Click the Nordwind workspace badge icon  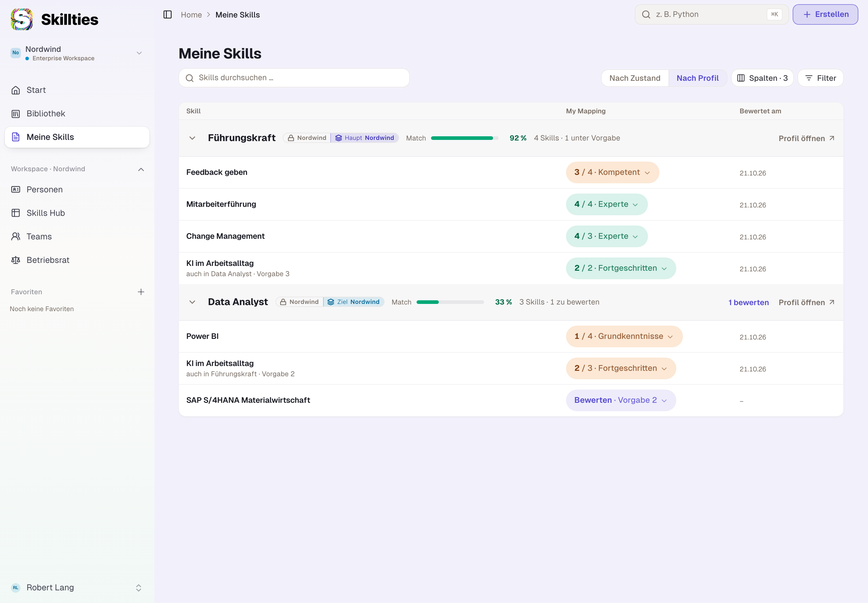click(x=15, y=53)
